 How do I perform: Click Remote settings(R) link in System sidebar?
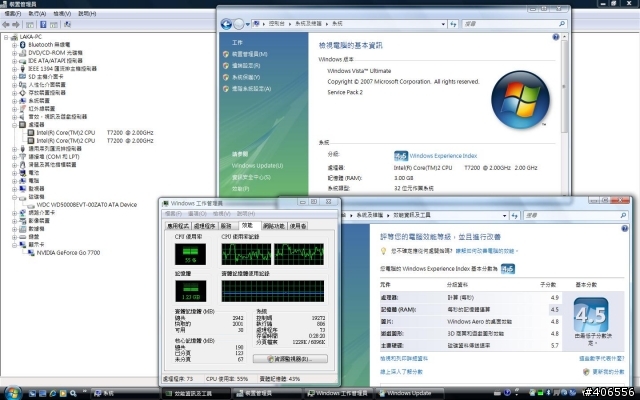pos(246,66)
